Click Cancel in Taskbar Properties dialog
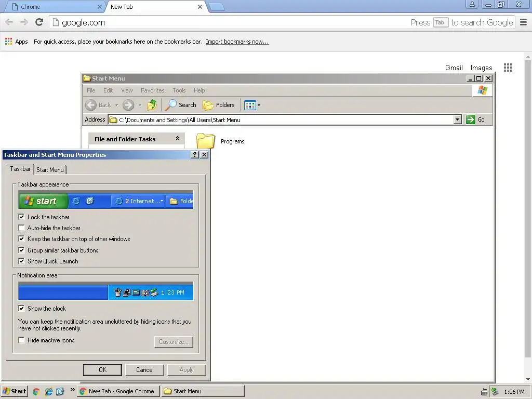Viewport: 532px width, 399px height. (x=144, y=370)
